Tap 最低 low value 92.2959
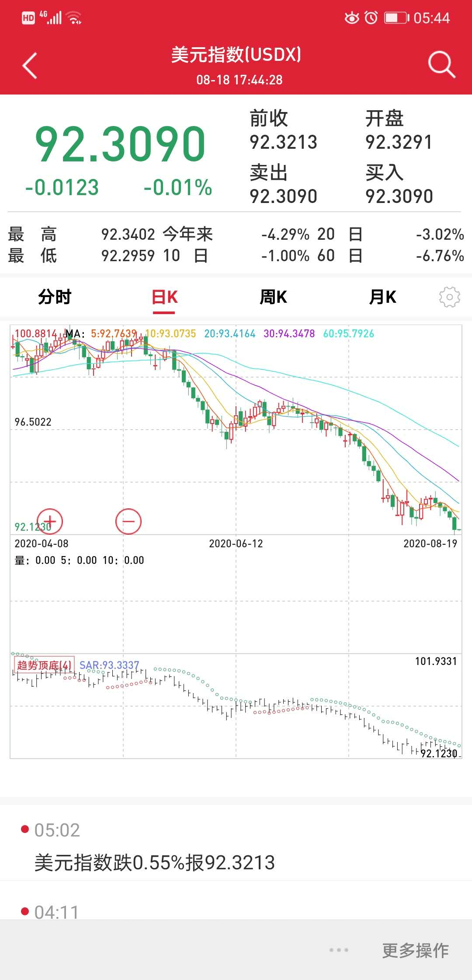Image resolution: width=472 pixels, height=980 pixels. click(x=128, y=255)
